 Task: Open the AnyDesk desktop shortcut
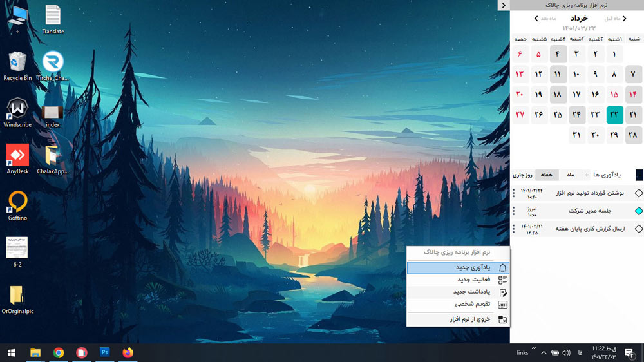[x=17, y=156]
